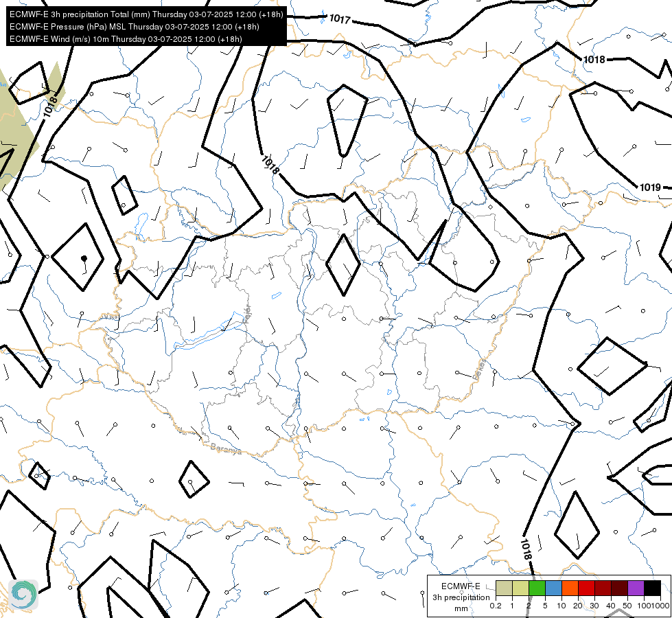Click the 'Fejér' county label

click(x=248, y=314)
